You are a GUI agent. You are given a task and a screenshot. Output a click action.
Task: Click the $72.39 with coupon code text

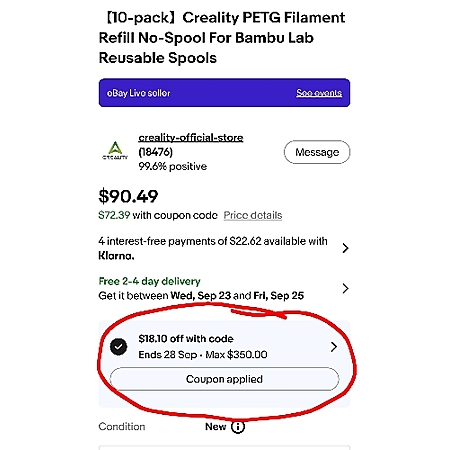(x=158, y=215)
